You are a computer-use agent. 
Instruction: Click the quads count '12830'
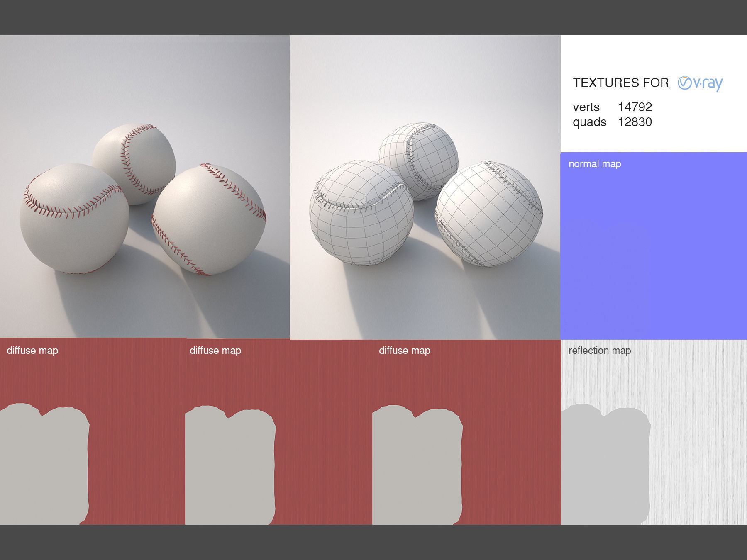click(x=635, y=122)
